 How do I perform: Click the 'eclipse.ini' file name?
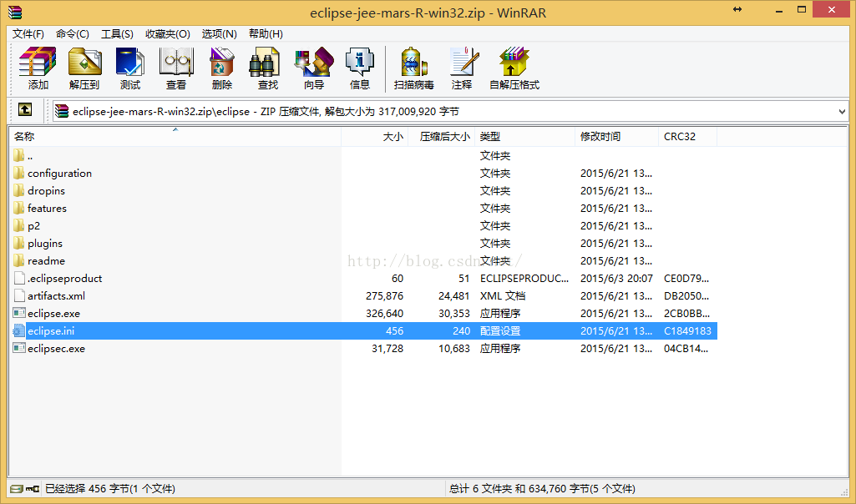pyautogui.click(x=51, y=331)
